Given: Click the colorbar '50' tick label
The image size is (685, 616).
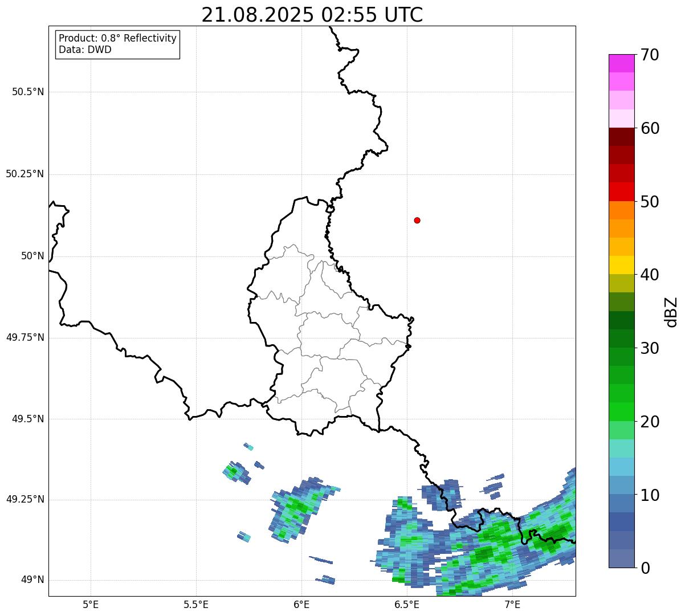Looking at the screenshot, I should [x=650, y=202].
